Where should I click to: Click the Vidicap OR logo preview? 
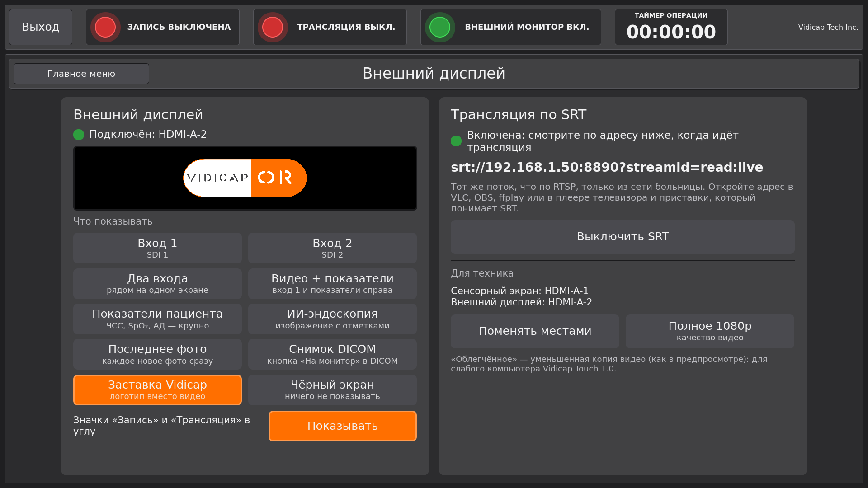click(245, 178)
